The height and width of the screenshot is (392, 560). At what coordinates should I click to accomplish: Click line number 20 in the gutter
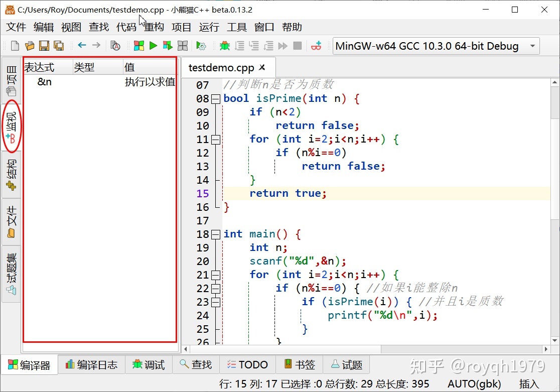click(x=203, y=262)
